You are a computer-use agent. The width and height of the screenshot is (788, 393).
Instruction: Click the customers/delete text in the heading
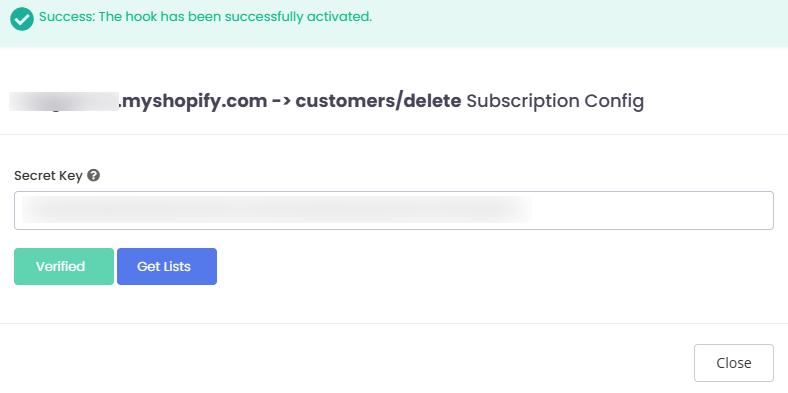378,101
